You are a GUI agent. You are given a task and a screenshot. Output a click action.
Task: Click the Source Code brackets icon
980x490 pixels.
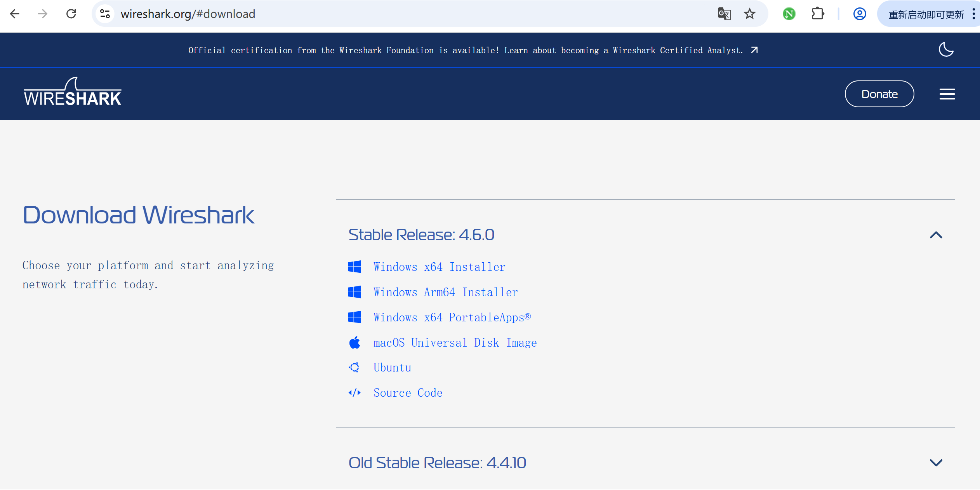click(354, 393)
